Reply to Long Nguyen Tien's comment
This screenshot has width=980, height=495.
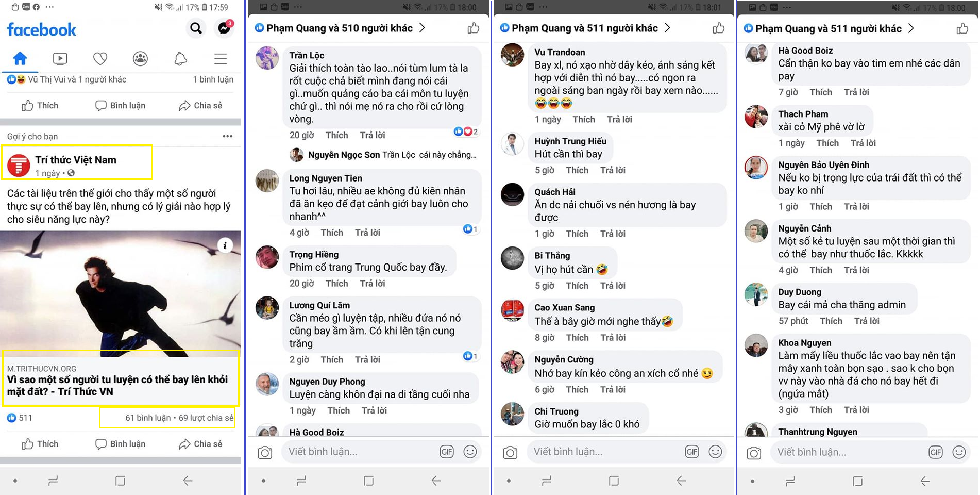click(367, 233)
